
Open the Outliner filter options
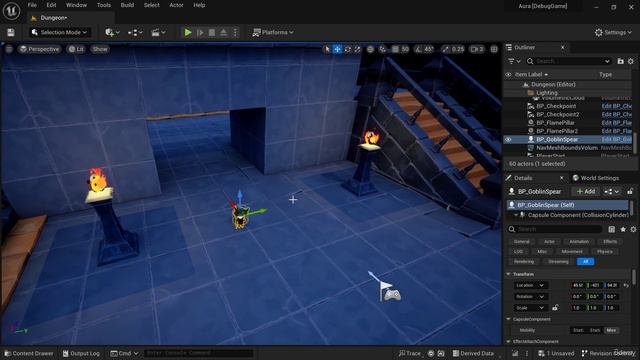coord(514,61)
